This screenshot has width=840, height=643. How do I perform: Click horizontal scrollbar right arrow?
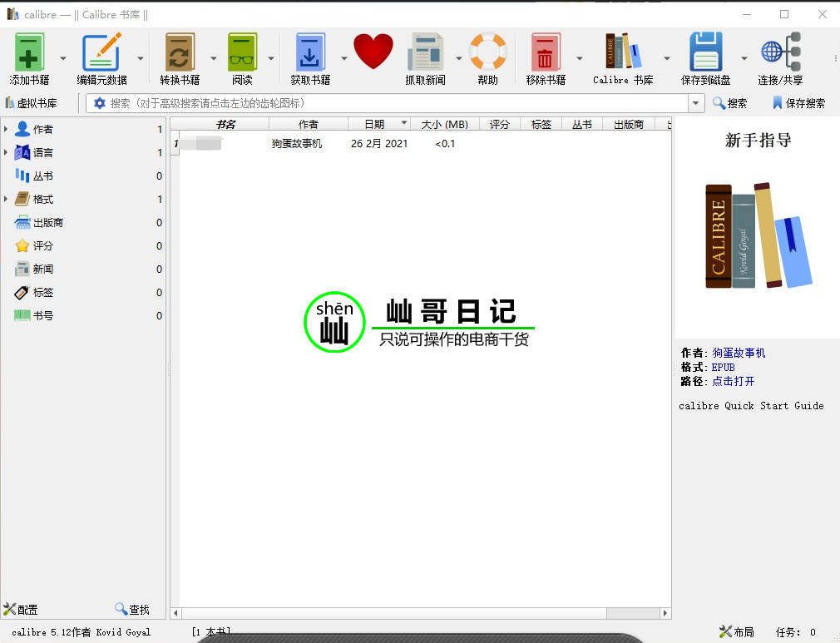click(665, 613)
